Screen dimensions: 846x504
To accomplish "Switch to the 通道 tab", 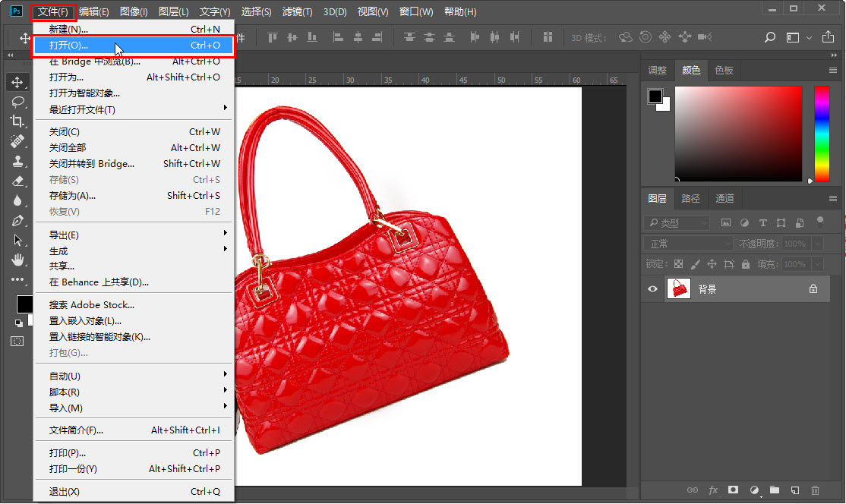I will point(724,198).
